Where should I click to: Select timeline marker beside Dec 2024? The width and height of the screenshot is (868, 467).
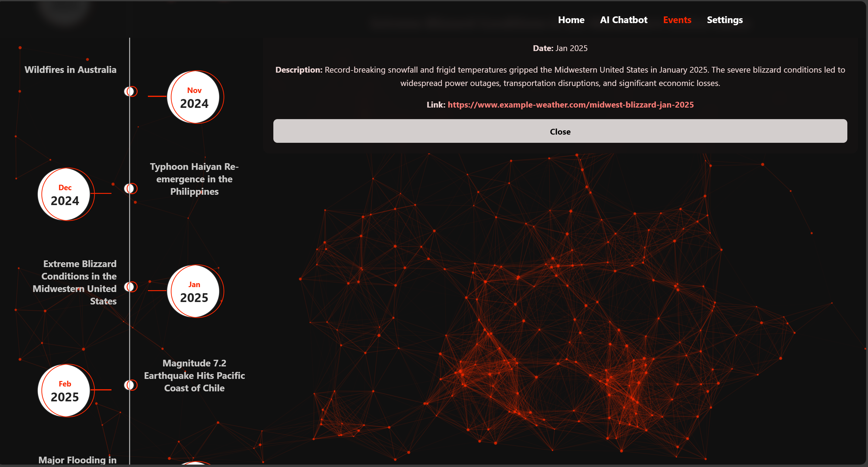130,188
